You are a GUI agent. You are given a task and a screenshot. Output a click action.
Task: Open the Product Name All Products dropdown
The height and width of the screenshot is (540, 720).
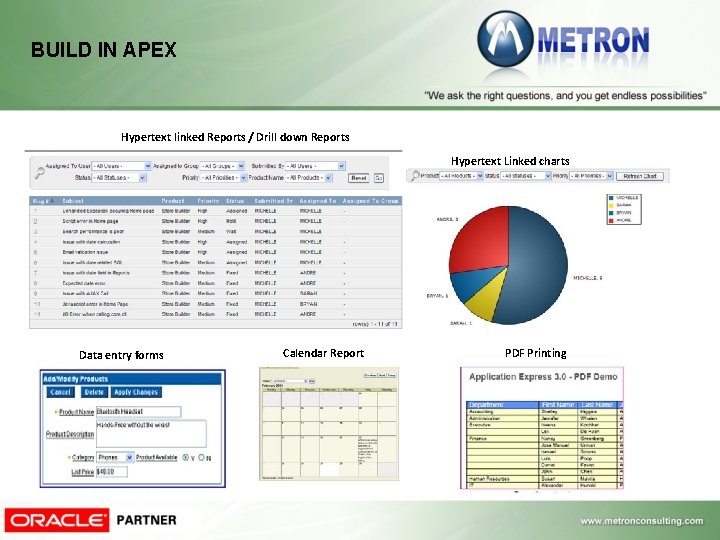click(x=309, y=178)
